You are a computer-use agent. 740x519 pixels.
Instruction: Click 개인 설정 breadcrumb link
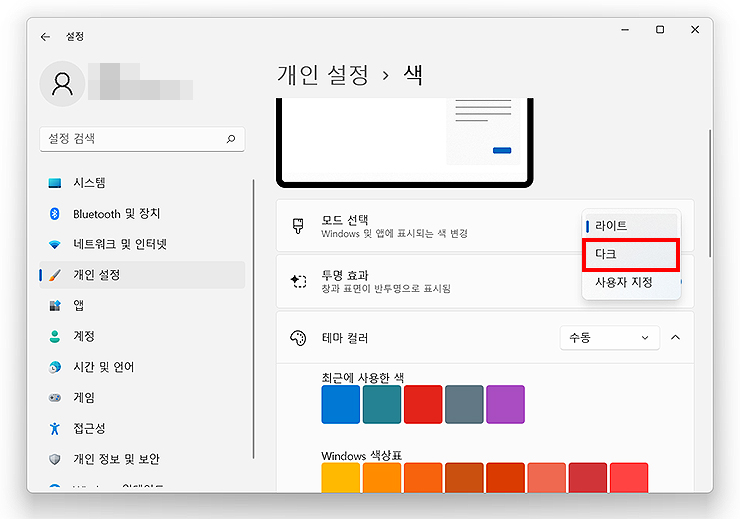click(x=323, y=75)
